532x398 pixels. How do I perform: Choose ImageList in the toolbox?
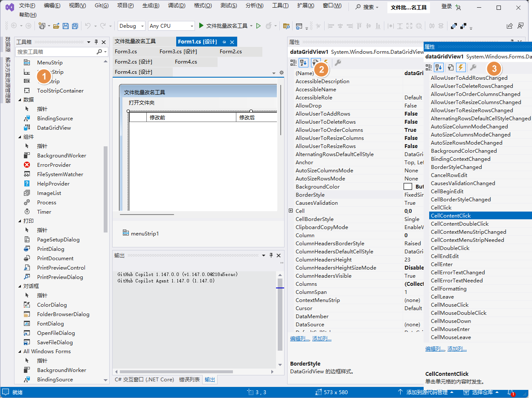pyautogui.click(x=49, y=193)
